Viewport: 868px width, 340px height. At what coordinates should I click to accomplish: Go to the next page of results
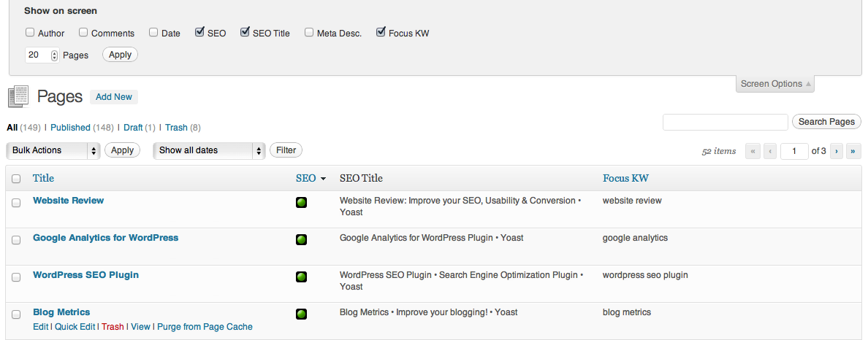836,151
